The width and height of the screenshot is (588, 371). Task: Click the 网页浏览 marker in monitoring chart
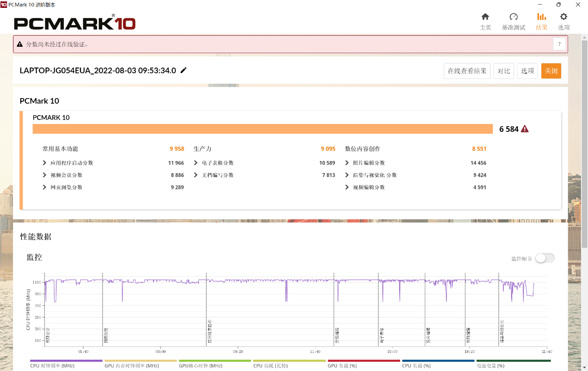pos(106,335)
